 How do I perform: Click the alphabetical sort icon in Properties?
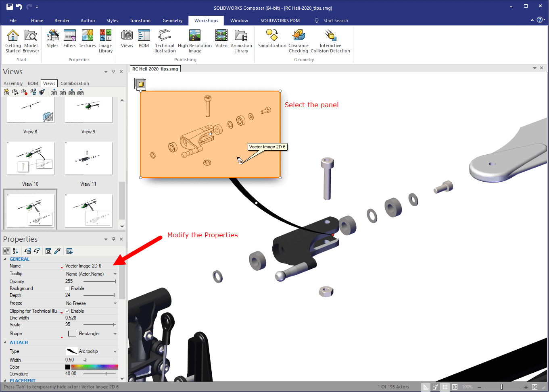pyautogui.click(x=15, y=251)
